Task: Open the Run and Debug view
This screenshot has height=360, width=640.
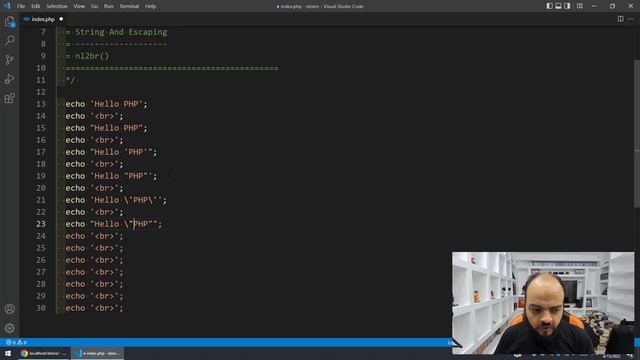Action: pos(9,79)
